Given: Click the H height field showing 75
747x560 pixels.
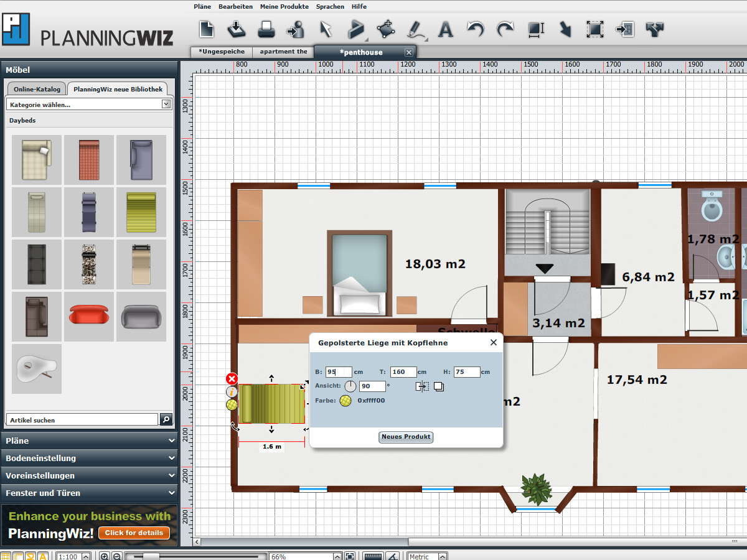Looking at the screenshot, I should (x=467, y=372).
